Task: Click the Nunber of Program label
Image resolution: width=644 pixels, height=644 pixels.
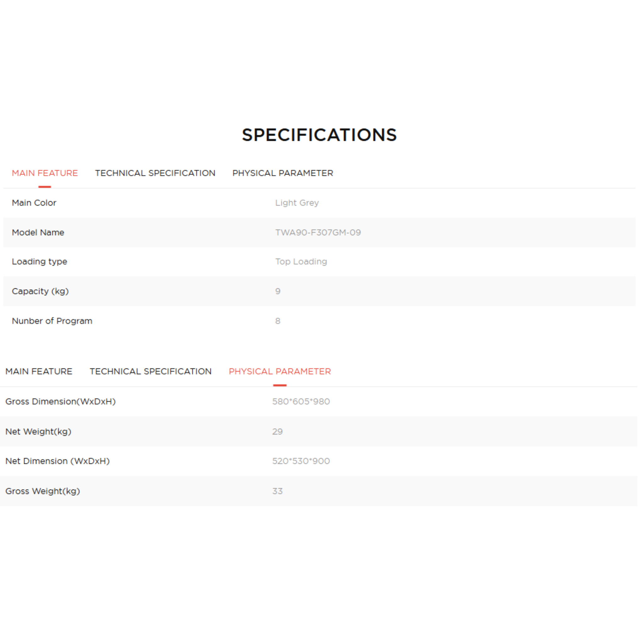Action: pyautogui.click(x=52, y=321)
